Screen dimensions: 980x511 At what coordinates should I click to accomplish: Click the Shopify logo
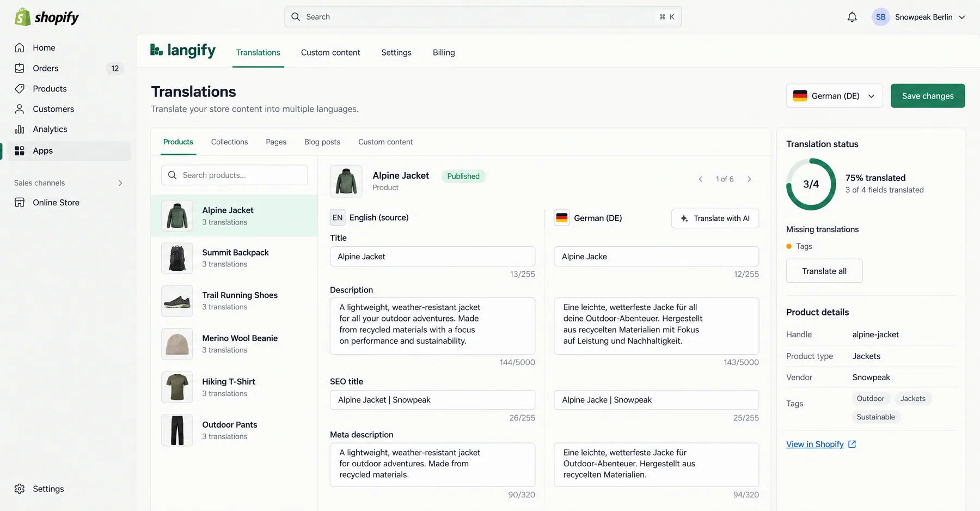[x=47, y=17]
